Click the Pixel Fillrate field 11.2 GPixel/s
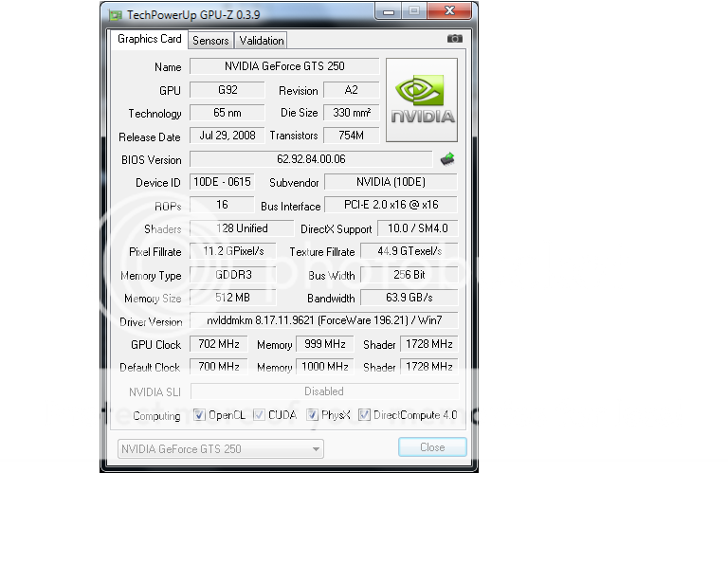 click(x=233, y=251)
